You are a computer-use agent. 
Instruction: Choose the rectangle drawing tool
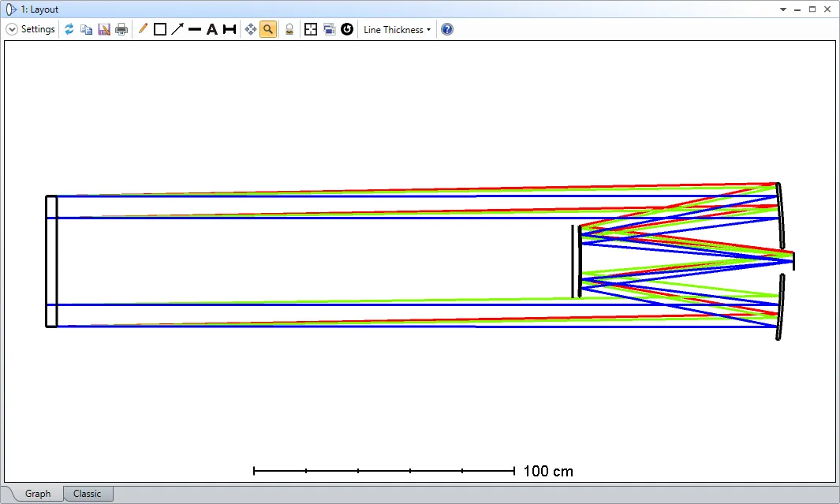160,29
